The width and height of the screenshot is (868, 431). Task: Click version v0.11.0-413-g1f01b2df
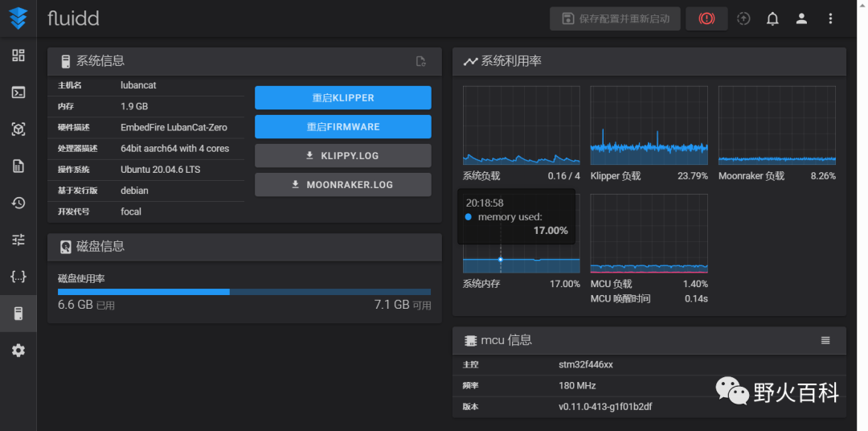coord(605,407)
